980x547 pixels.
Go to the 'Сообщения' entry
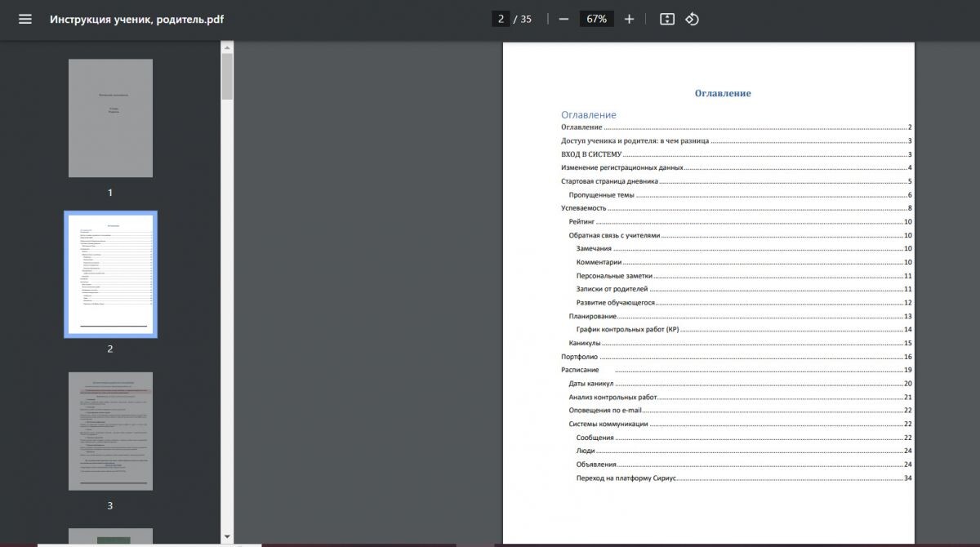(x=743, y=438)
